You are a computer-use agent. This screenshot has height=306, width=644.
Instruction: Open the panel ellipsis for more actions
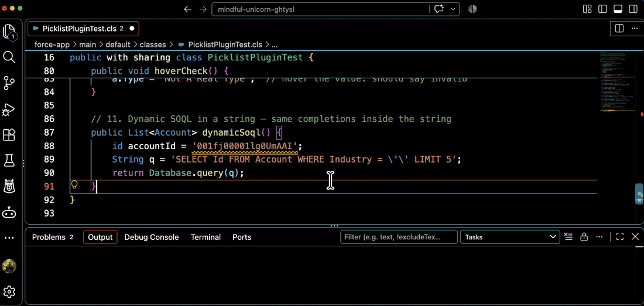coord(600,237)
